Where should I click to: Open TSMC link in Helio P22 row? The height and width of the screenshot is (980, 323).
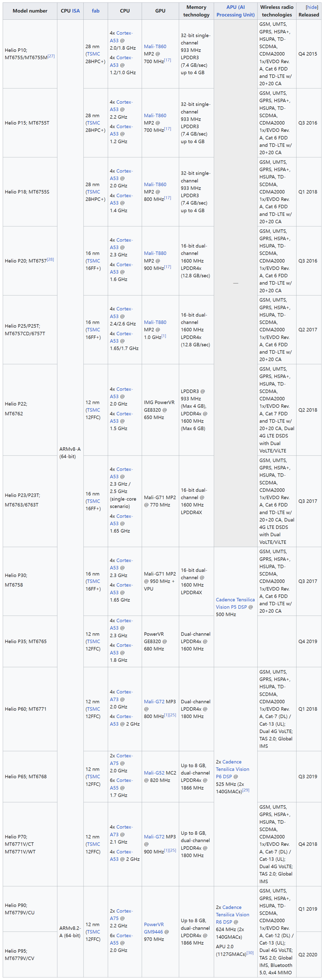[93, 410]
